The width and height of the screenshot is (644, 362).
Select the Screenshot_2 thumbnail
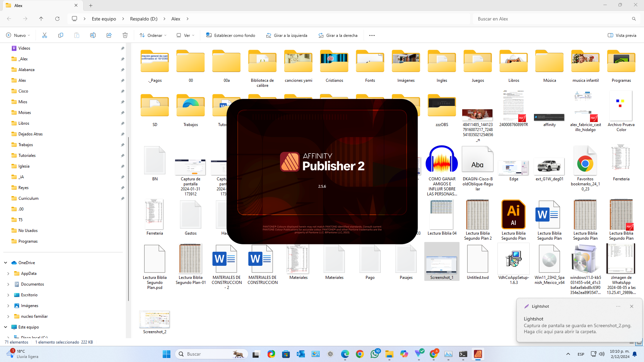click(x=155, y=319)
